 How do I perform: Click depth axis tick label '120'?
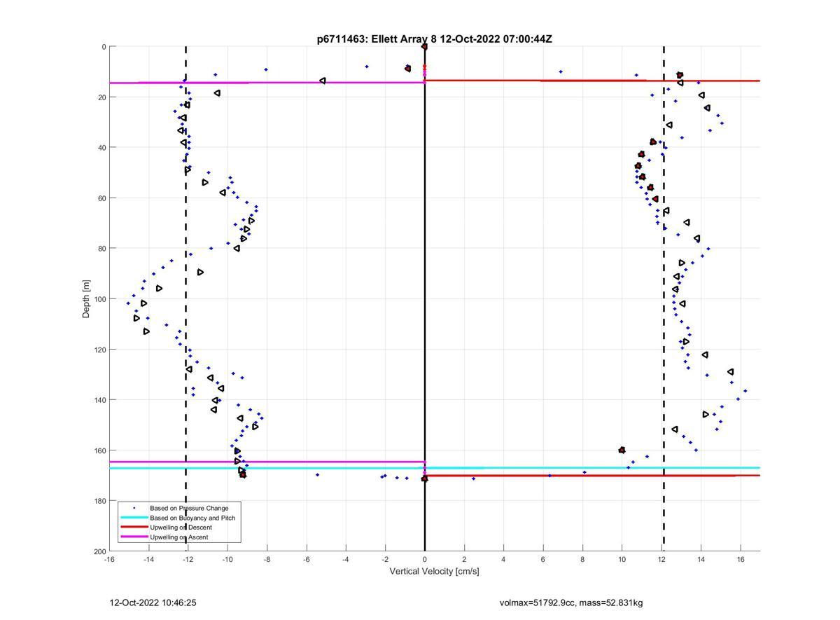coord(99,350)
